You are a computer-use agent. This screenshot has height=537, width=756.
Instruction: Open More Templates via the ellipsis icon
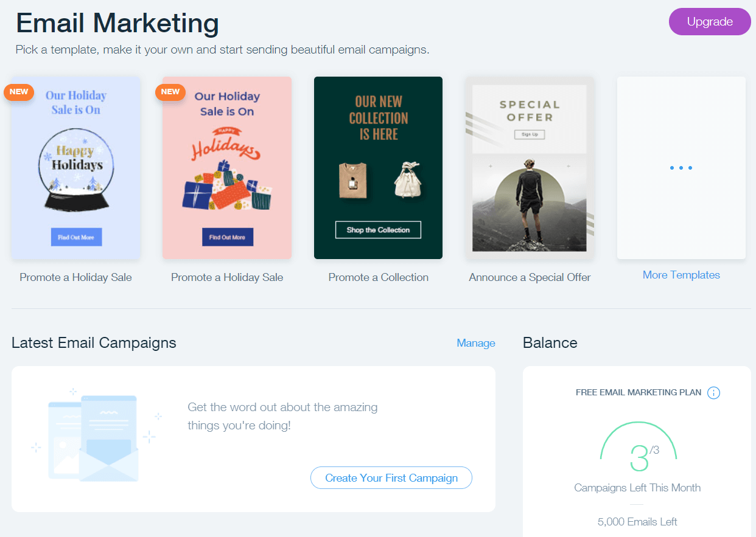[681, 168]
